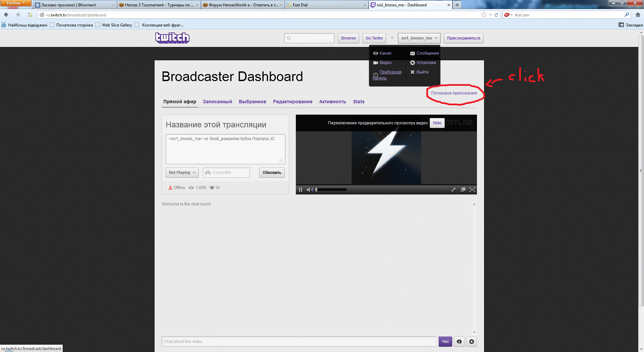
Task: Open the Коллекция веб-фрагментов bookmark
Action: (159, 25)
